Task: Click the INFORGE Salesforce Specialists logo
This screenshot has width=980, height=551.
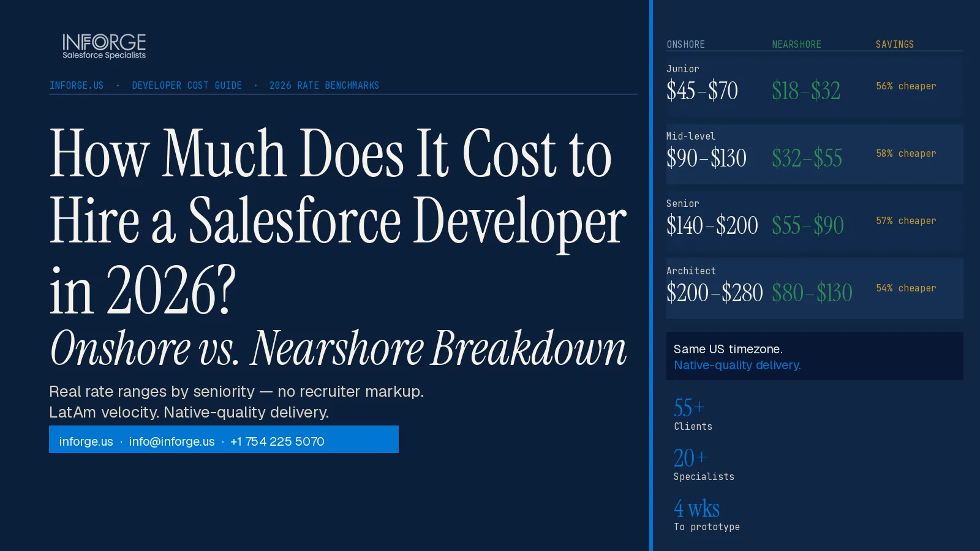Action: [104, 47]
